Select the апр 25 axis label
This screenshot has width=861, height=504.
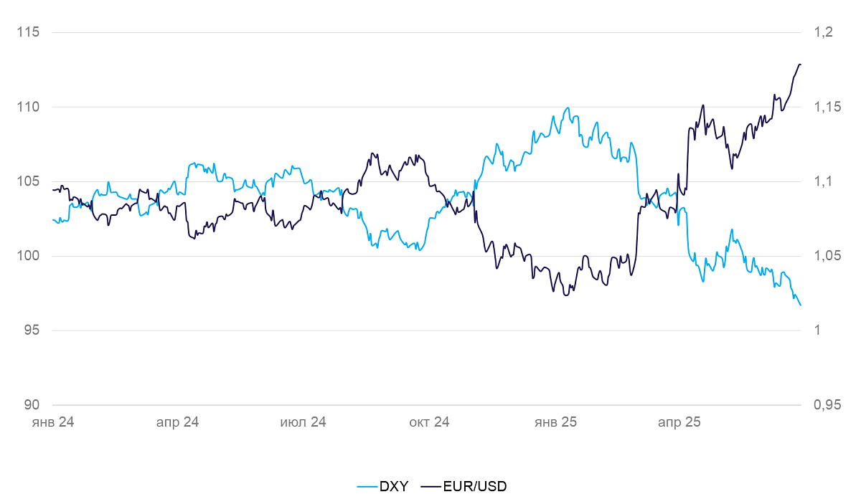pos(679,422)
